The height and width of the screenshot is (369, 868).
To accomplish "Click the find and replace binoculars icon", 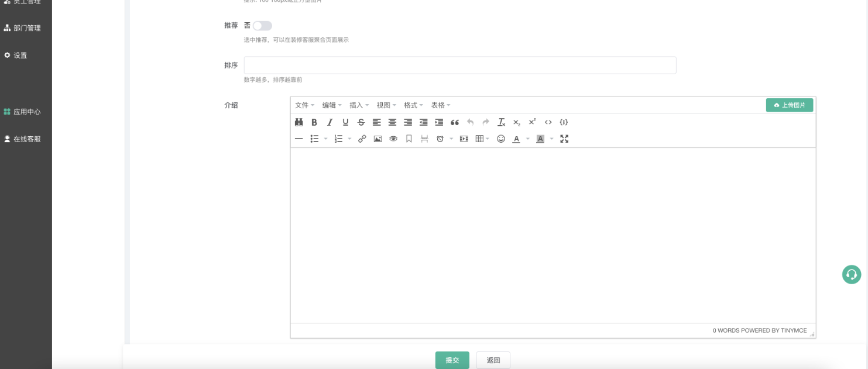I will tap(299, 122).
